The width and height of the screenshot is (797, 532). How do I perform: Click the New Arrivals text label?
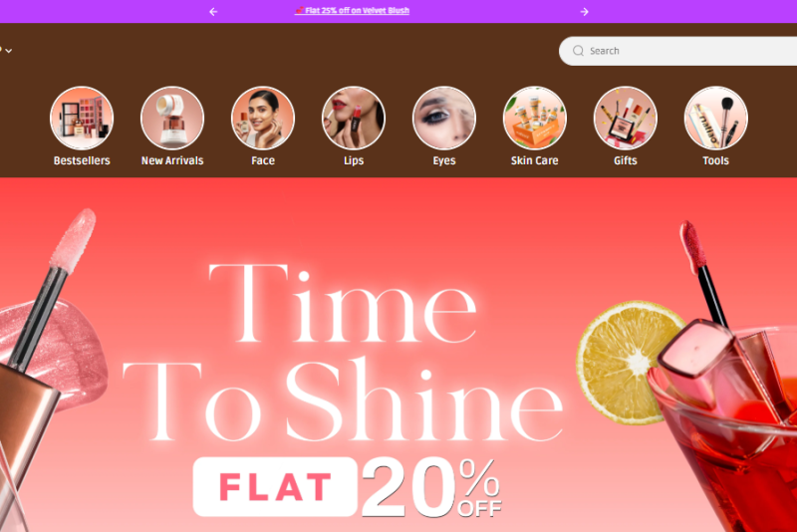tap(172, 160)
